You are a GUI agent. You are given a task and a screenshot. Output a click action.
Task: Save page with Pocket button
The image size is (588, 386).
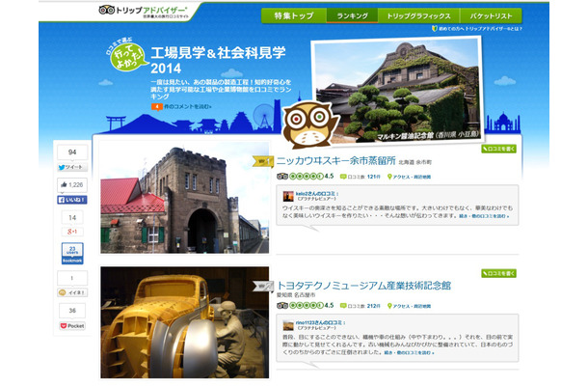coord(72,326)
